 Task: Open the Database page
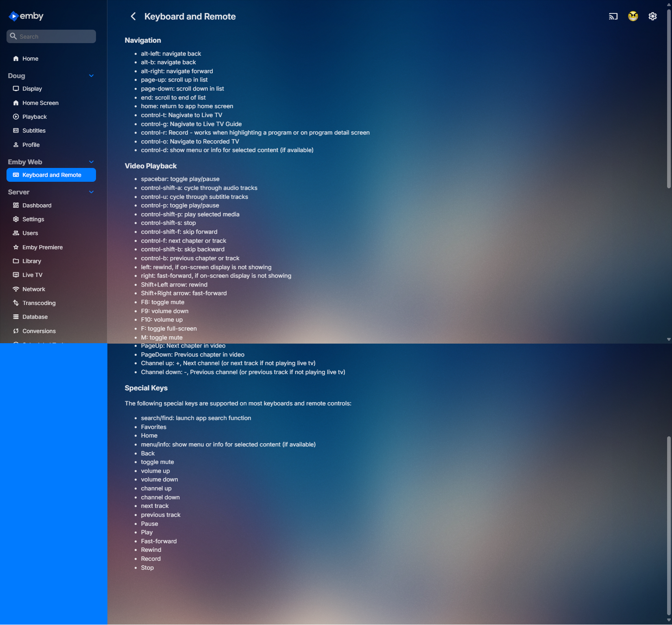point(51,317)
